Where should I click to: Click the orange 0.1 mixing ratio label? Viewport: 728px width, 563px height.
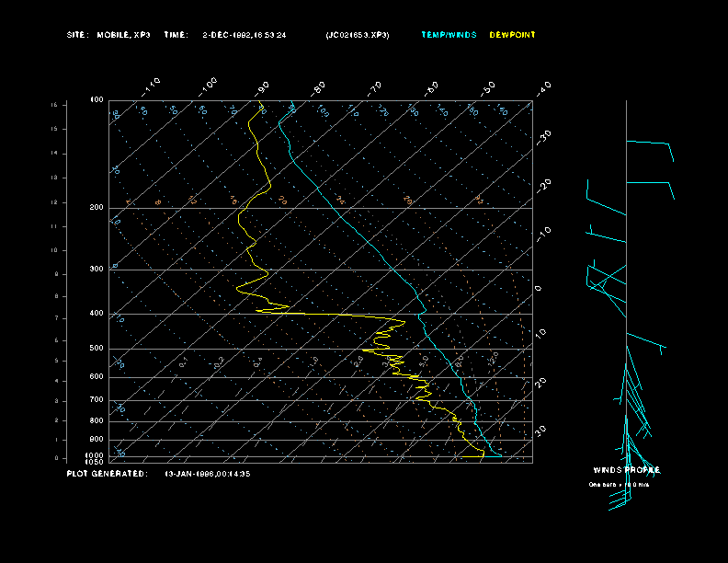(x=184, y=362)
